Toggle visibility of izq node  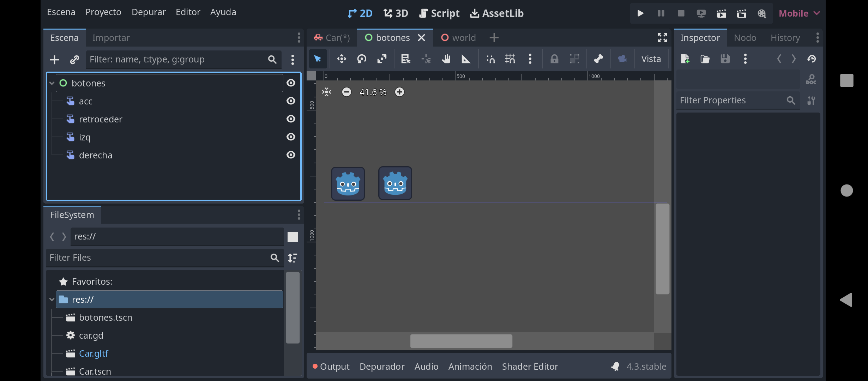tap(291, 137)
